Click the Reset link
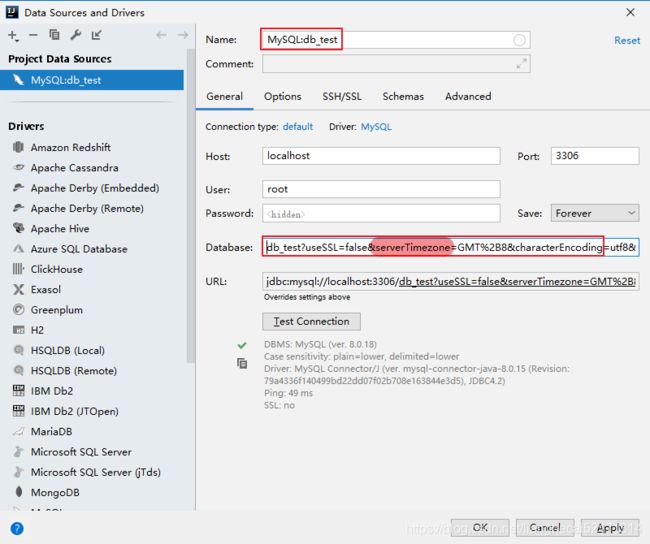Viewport: 650px width, 544px height. coord(627,41)
